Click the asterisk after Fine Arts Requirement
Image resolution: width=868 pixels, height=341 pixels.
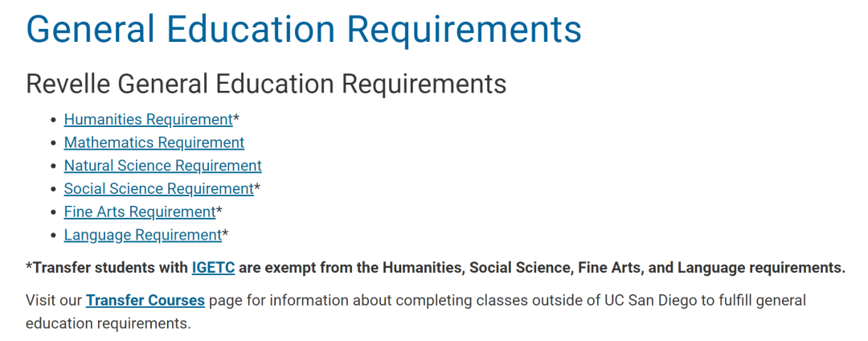point(219,211)
